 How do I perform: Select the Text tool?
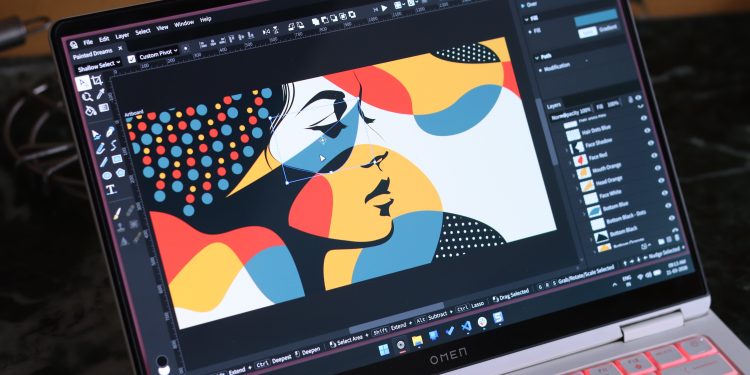pos(110,190)
